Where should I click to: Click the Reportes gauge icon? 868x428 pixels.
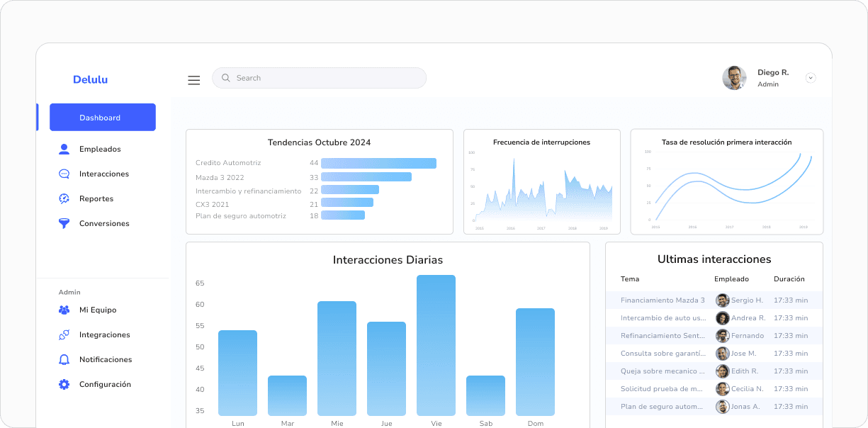click(64, 198)
